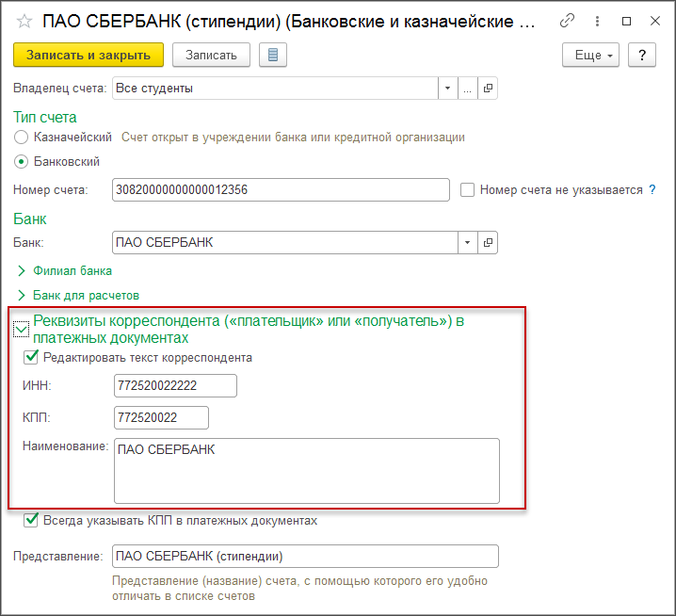Collapse the Реквизиты корреспондента section
676x616 pixels.
21,330
